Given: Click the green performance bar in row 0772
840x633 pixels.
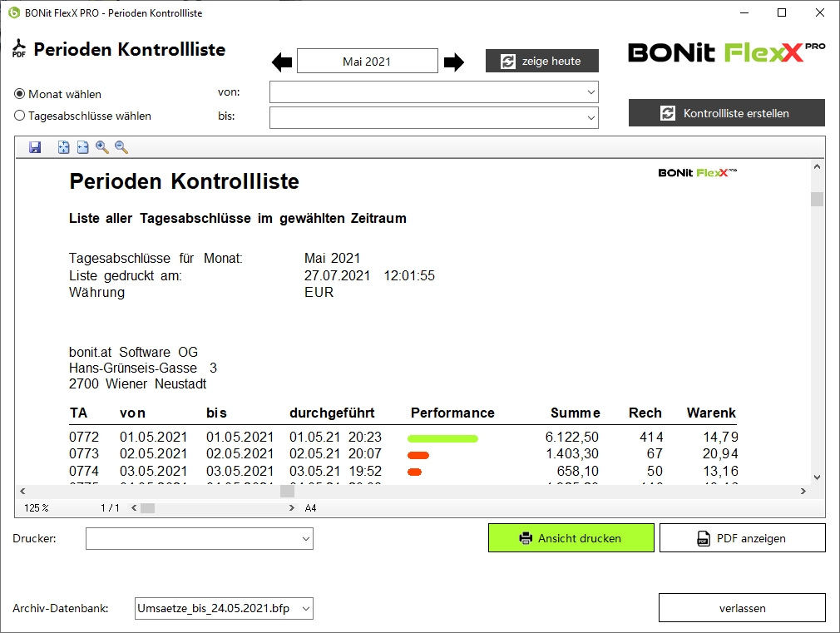Looking at the screenshot, I should [x=442, y=438].
